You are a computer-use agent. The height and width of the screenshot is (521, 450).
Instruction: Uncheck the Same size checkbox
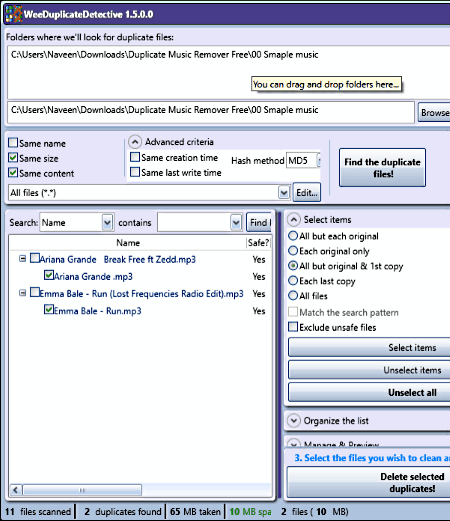(13, 157)
